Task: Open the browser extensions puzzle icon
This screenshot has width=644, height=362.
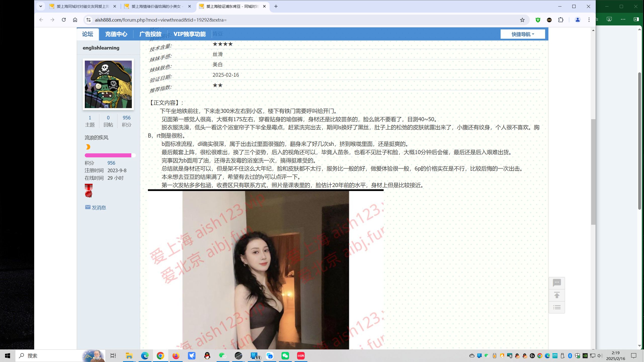Action: 561,20
